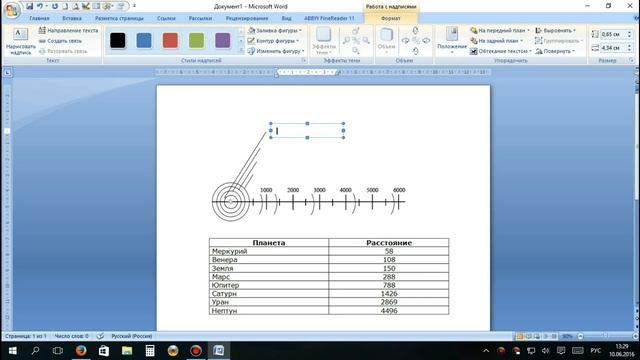The image size is (640, 360).
Task: Click the page count in status bar
Action: point(25,336)
